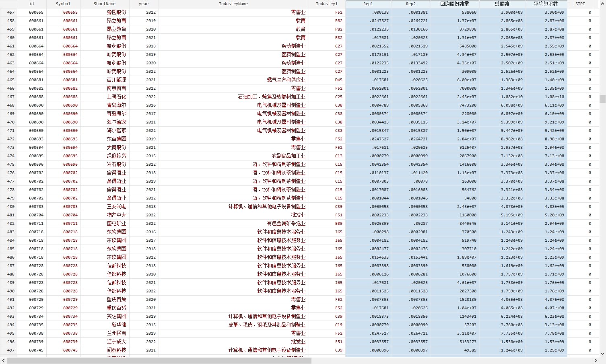This screenshot has width=606, height=364.
Task: Select industry cell 皮革、毛皮、羽毛及其制品和制鞋业
Action: point(267,325)
